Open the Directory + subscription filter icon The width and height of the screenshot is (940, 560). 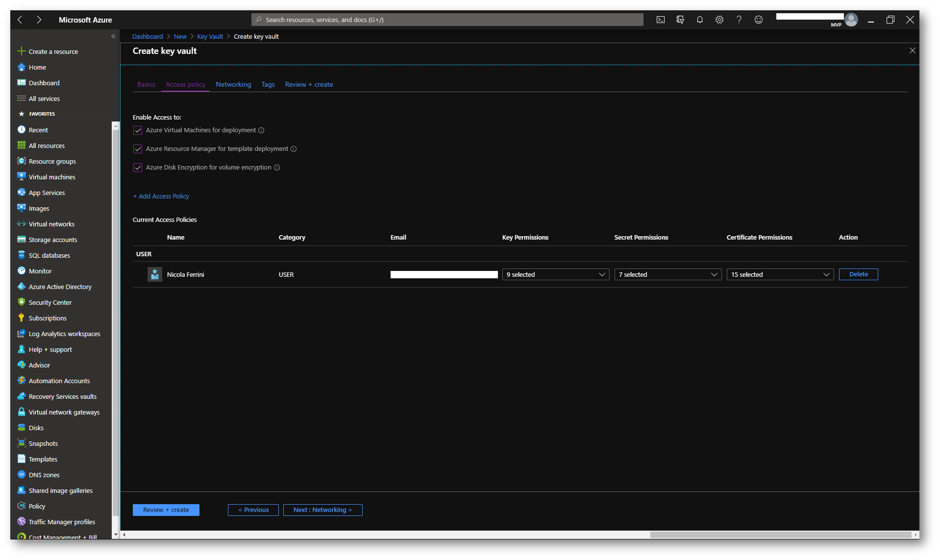[680, 20]
